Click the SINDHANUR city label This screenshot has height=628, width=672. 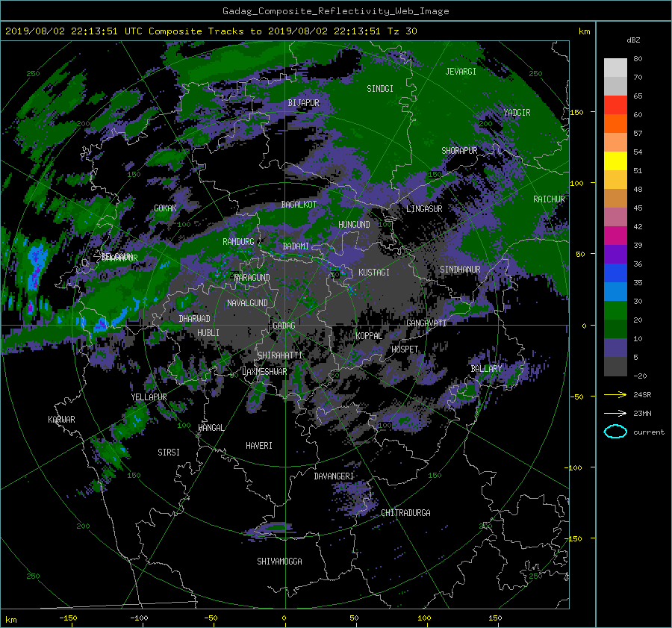[460, 270]
